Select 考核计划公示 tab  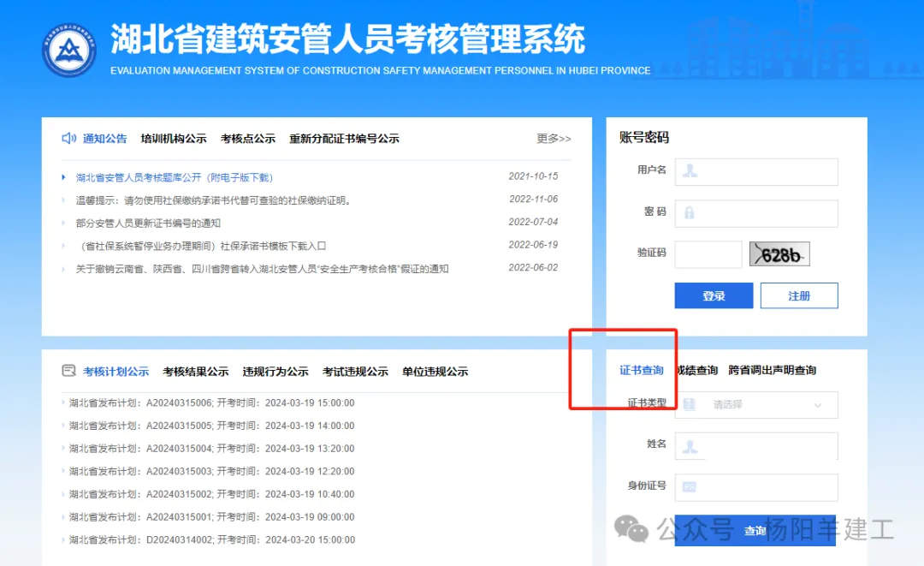point(116,372)
